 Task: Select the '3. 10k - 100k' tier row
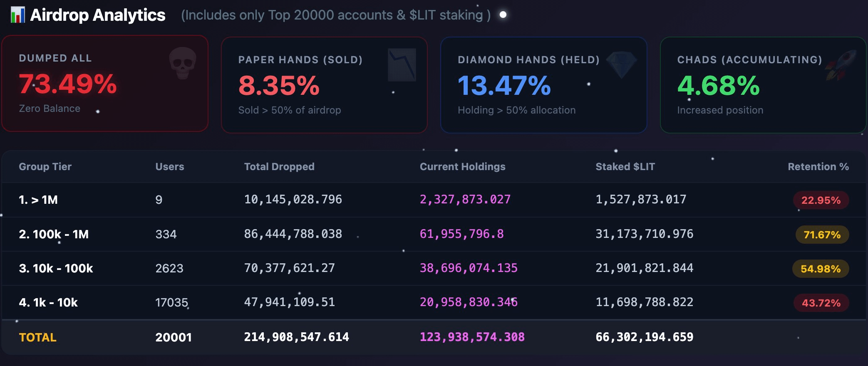56,268
